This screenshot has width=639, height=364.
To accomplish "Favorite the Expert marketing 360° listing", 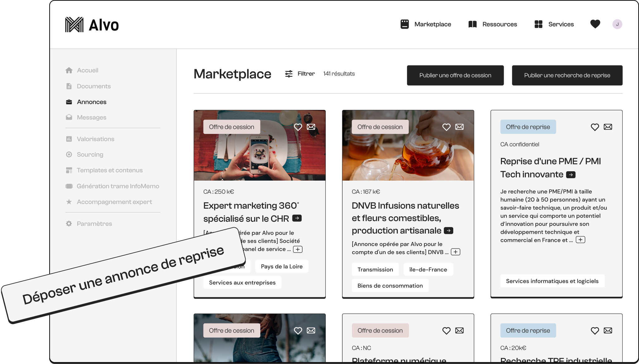I will coord(298,127).
